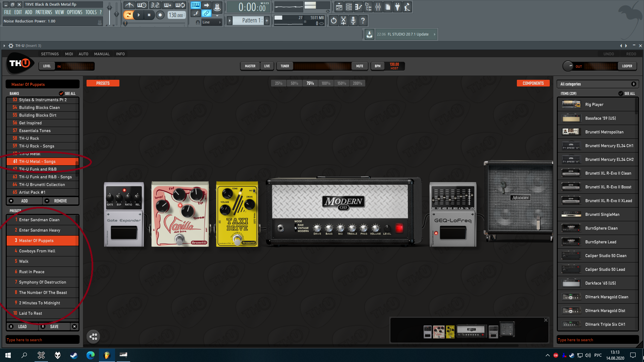Open the All categories dropdown
The width and height of the screenshot is (644, 362).
coord(598,84)
